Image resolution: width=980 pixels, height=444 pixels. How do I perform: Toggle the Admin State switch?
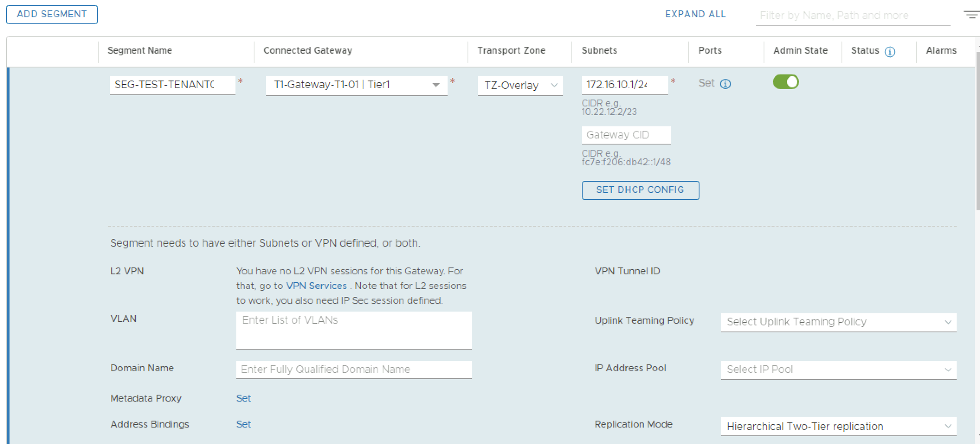786,82
